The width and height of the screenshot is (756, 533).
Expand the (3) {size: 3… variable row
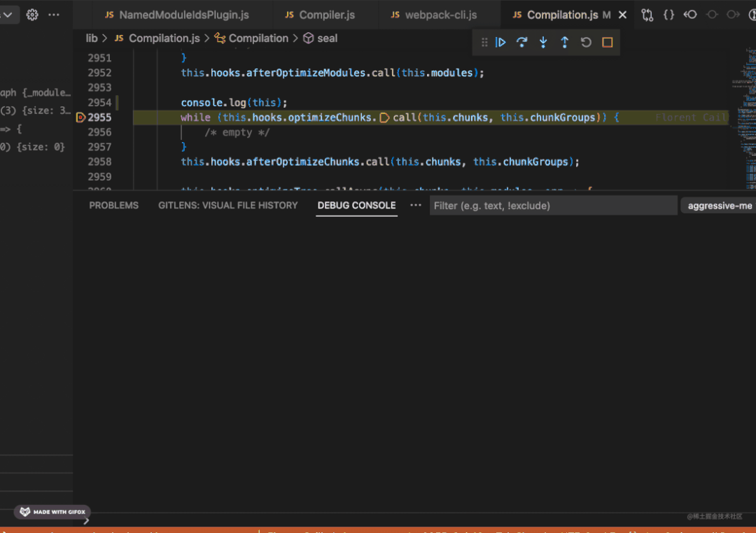pyautogui.click(x=36, y=111)
